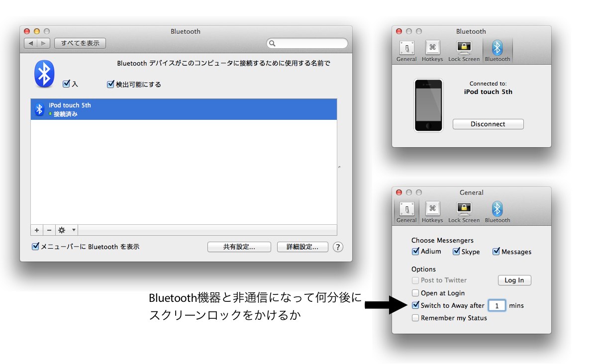This screenshot has height=364, width=597.
Task: Click the Post to Twitter checkbox
Action: 415,280
